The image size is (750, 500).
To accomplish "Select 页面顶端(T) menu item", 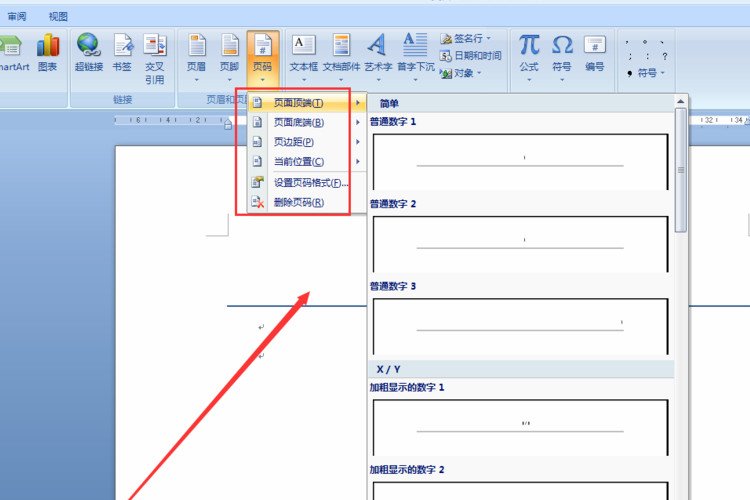I will click(306, 103).
